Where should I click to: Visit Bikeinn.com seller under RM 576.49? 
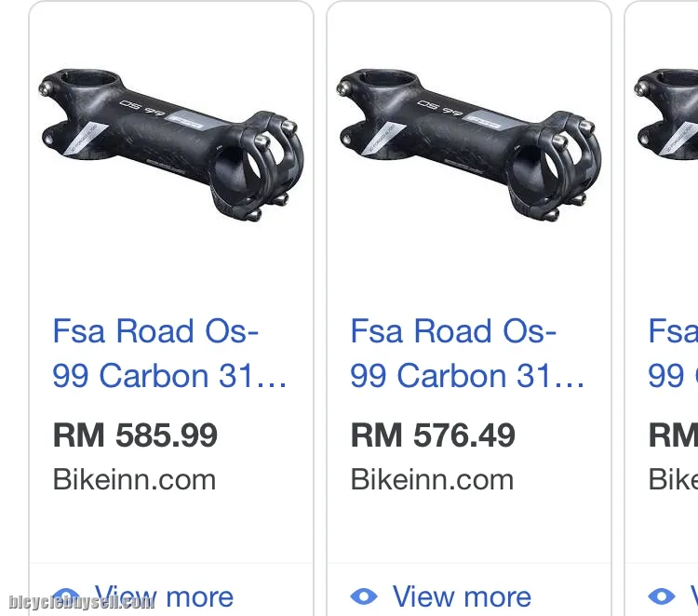[x=432, y=479]
